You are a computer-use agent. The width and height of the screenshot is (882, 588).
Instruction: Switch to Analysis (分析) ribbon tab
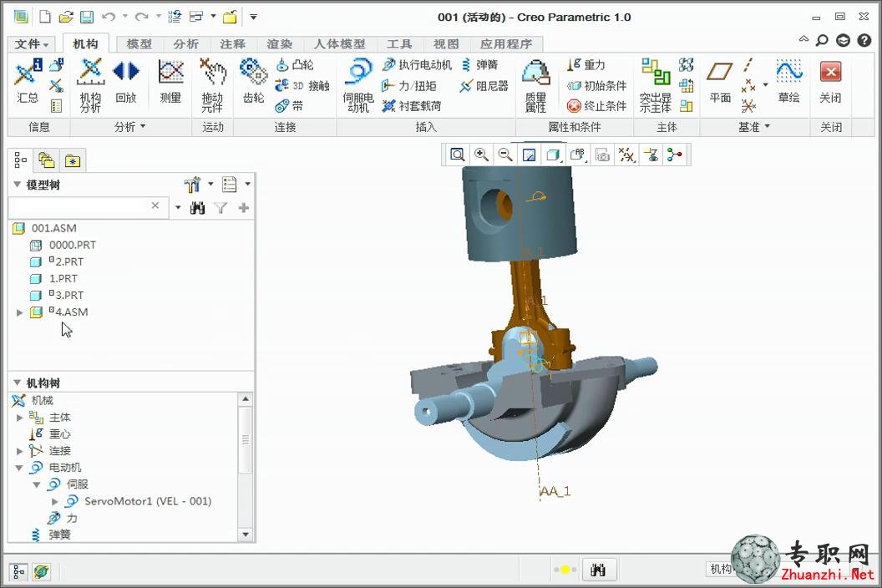point(185,44)
